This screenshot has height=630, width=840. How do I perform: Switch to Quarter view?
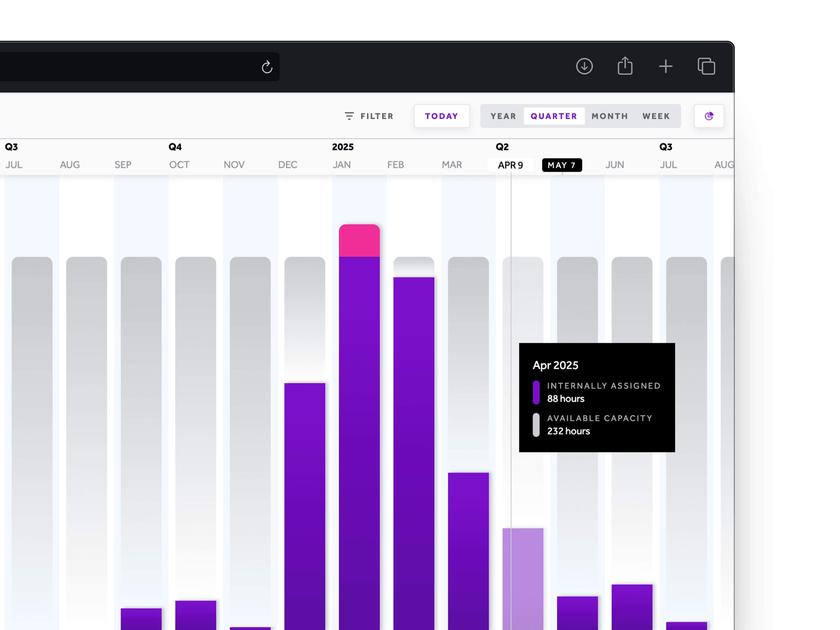(x=554, y=116)
